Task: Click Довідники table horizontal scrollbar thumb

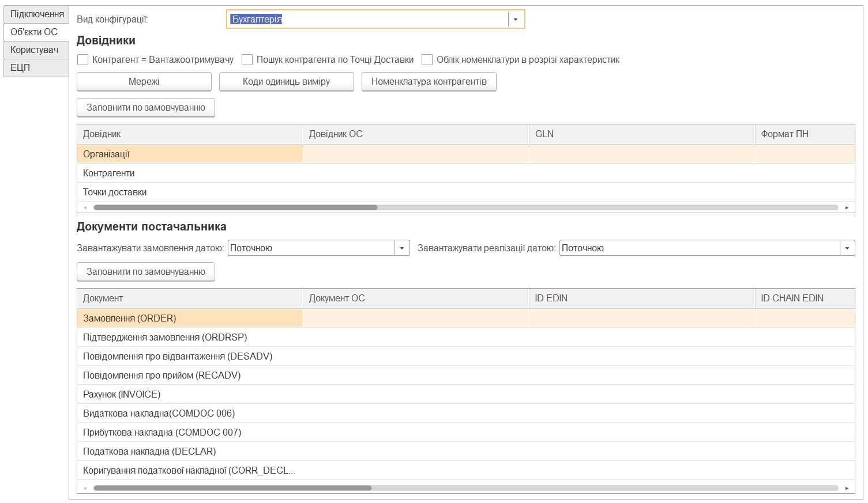Action: click(235, 207)
